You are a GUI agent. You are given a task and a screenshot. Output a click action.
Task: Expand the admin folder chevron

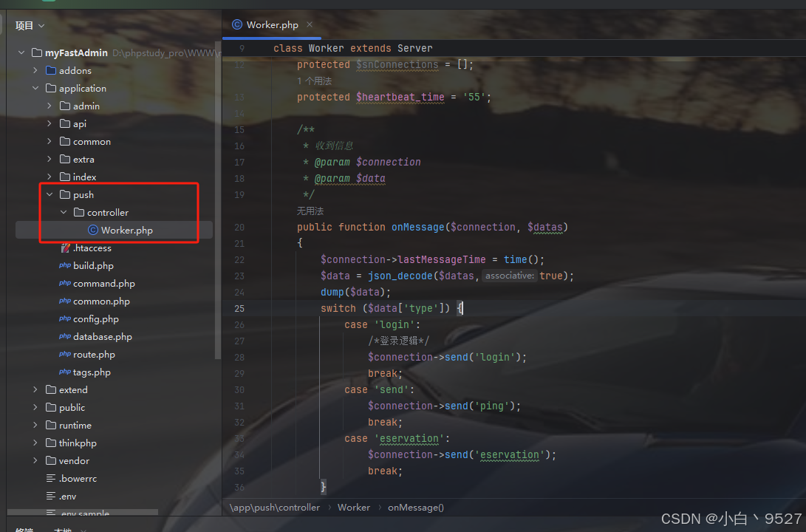click(49, 106)
